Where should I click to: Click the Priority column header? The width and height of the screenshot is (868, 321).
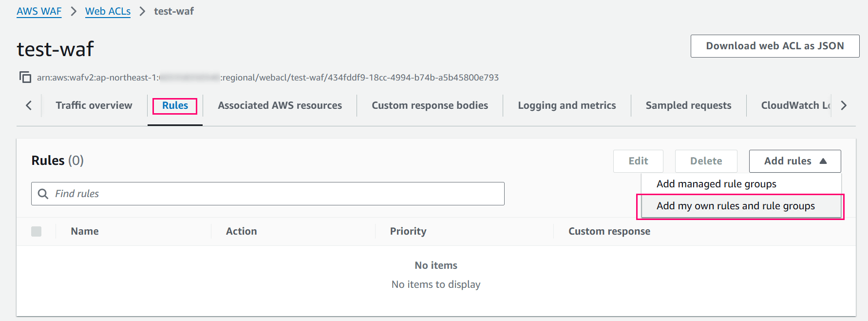[408, 231]
